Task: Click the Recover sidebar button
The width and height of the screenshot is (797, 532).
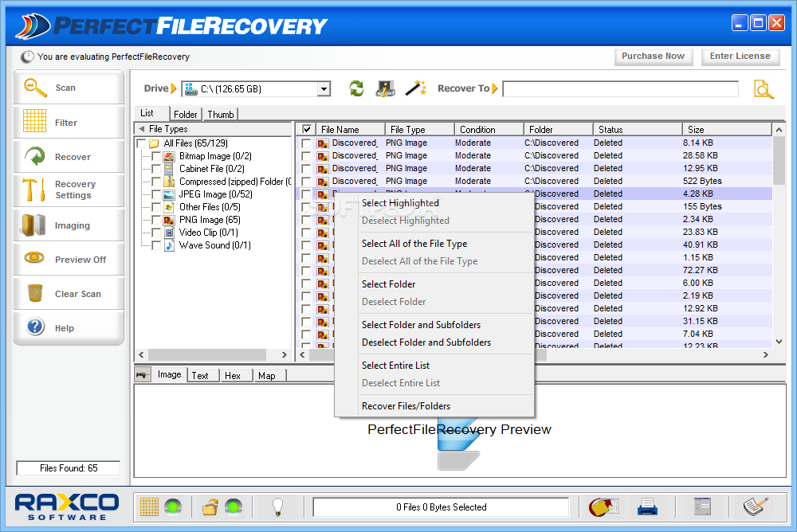Action: (69, 157)
